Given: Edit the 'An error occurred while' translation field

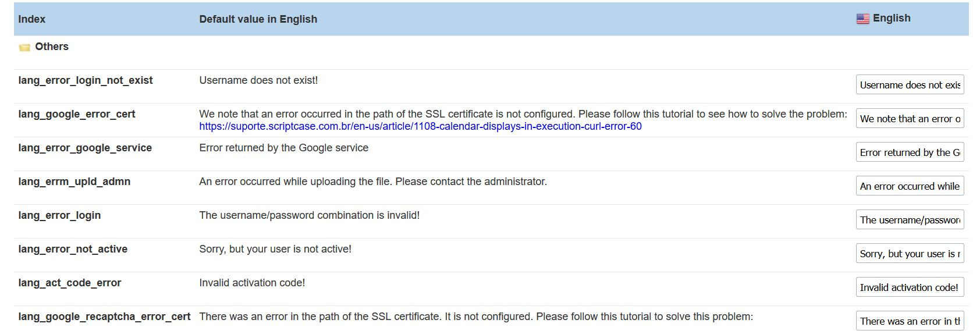Looking at the screenshot, I should coord(910,186).
